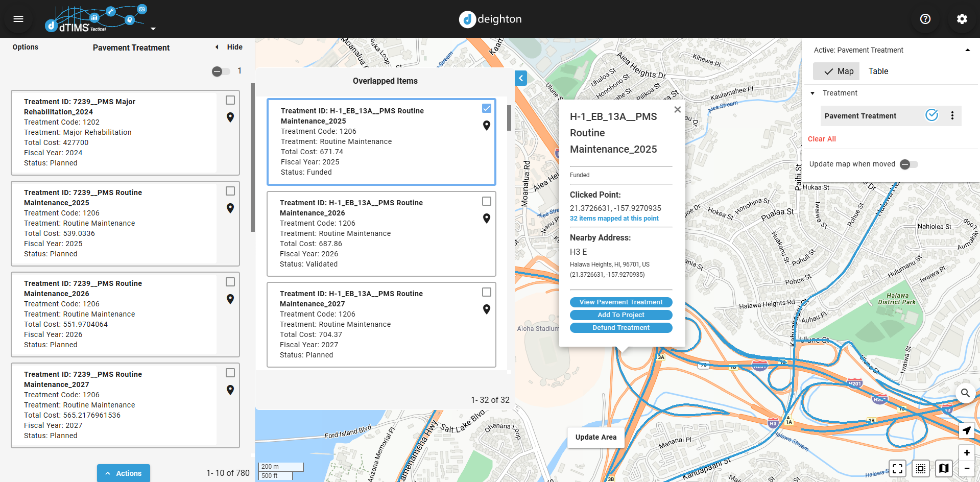Click the Defund Treatment button

pos(620,327)
